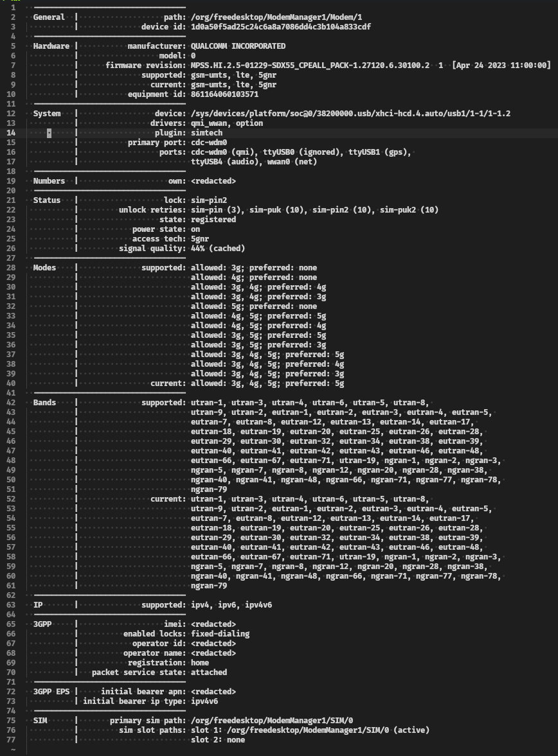The height and width of the screenshot is (756, 558).
Task: Select the equipment id number 861164060103571
Action: pos(224,94)
